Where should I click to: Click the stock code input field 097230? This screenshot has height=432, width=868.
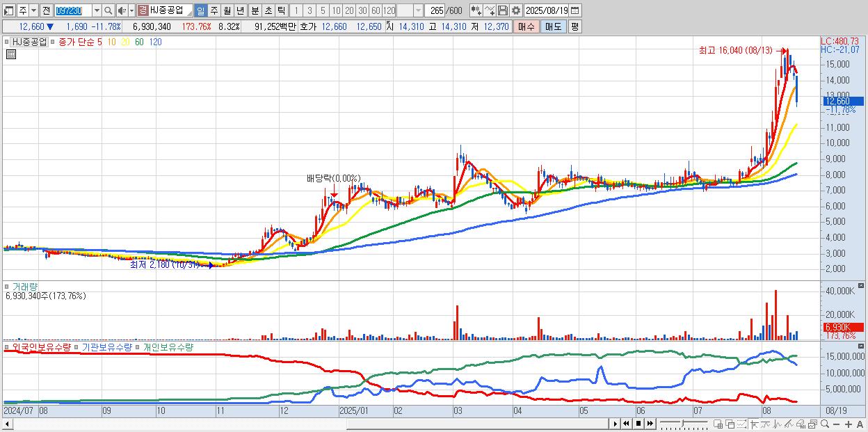74,10
